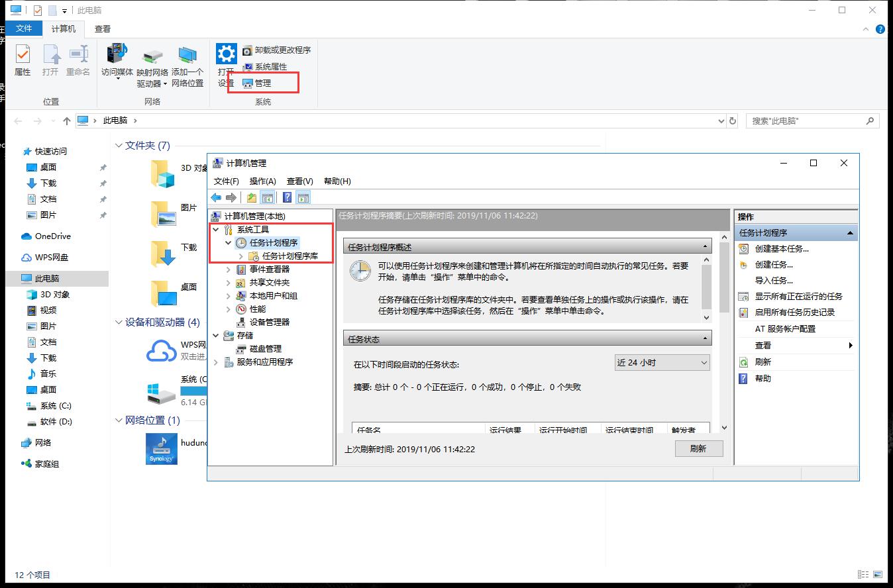The height and width of the screenshot is (588, 893).
Task: Expand the 存储 node in the tree
Action: [x=214, y=335]
